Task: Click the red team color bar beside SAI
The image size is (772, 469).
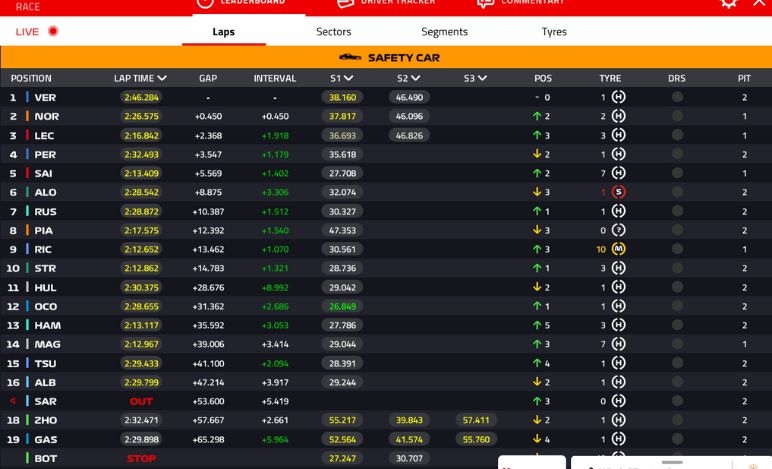Action: click(x=27, y=173)
